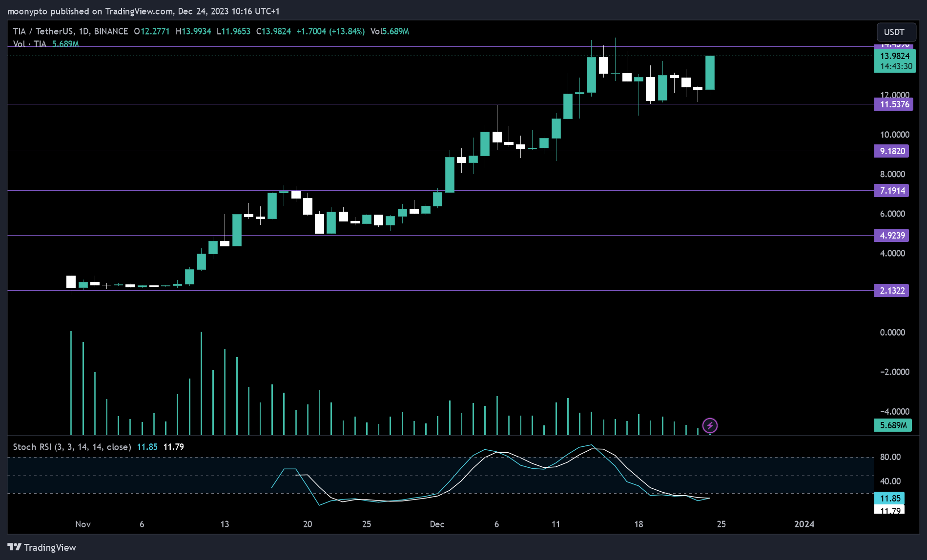The width and height of the screenshot is (927, 560).
Task: Click the TradingView logo at bottom left
Action: pos(42,547)
